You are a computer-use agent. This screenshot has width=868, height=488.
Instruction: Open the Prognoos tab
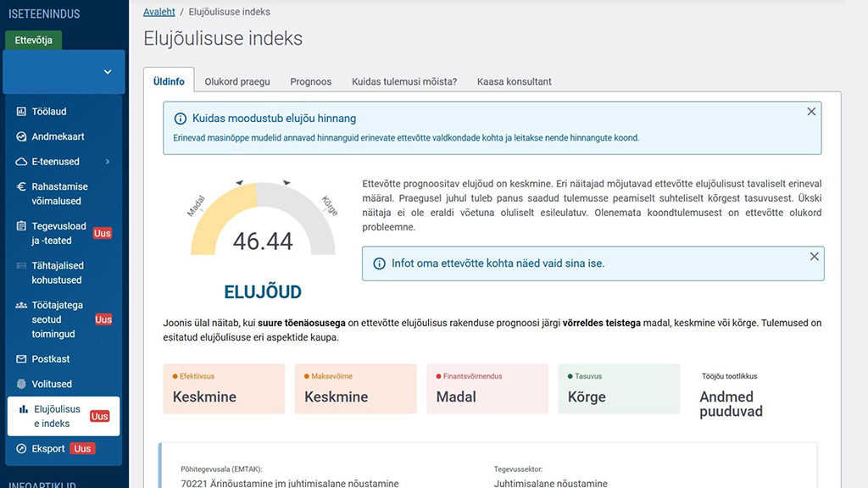(x=311, y=82)
